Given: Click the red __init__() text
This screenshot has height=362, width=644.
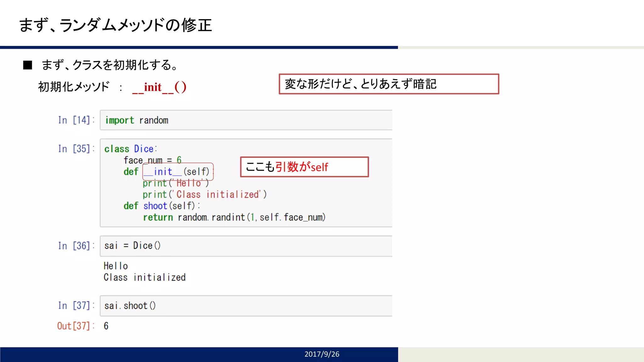Looking at the screenshot, I should click(159, 87).
